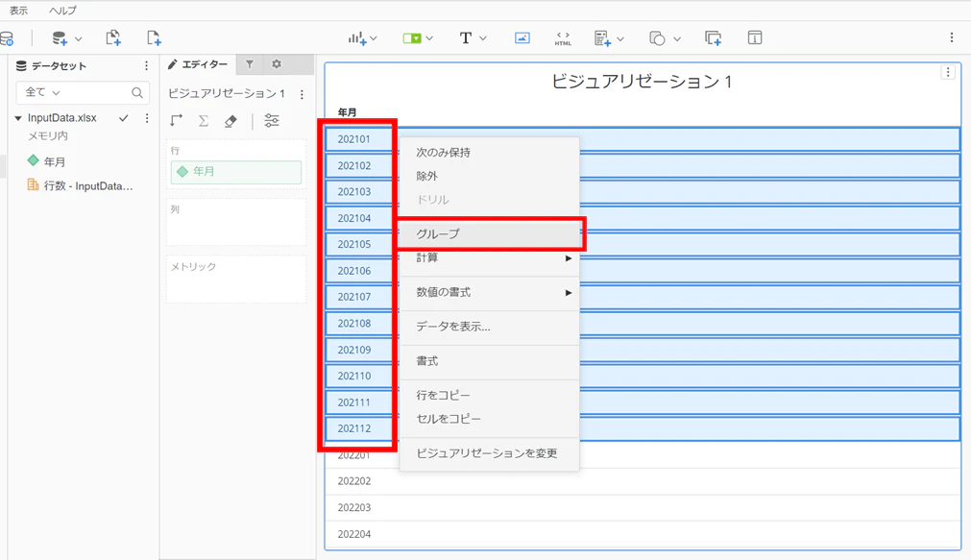Click the swap rows and columns icon
The width and height of the screenshot is (971, 560).
click(x=177, y=121)
